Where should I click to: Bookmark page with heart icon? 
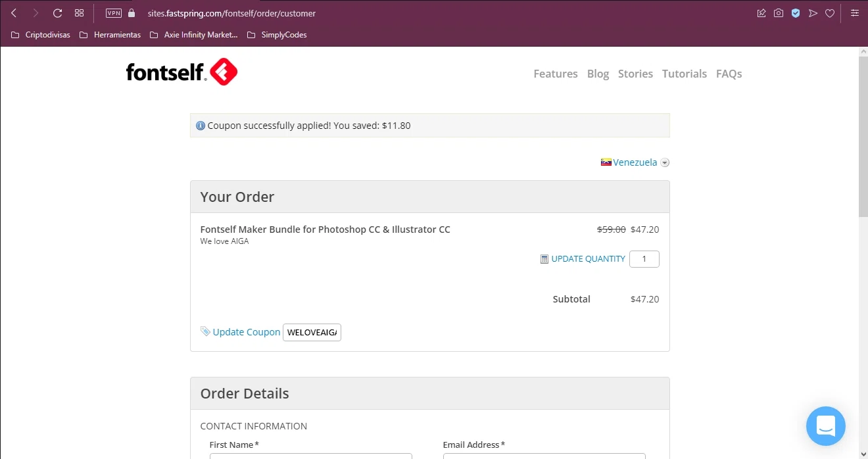[830, 13]
